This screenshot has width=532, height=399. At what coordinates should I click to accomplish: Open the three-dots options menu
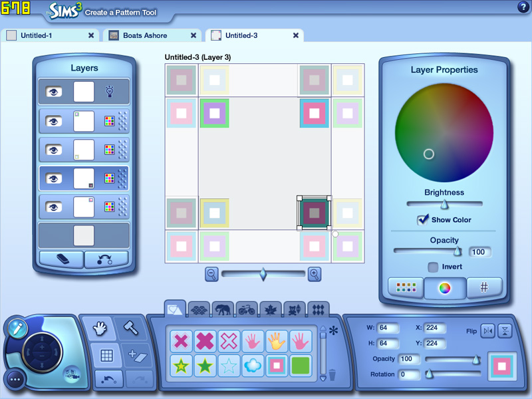(x=15, y=380)
